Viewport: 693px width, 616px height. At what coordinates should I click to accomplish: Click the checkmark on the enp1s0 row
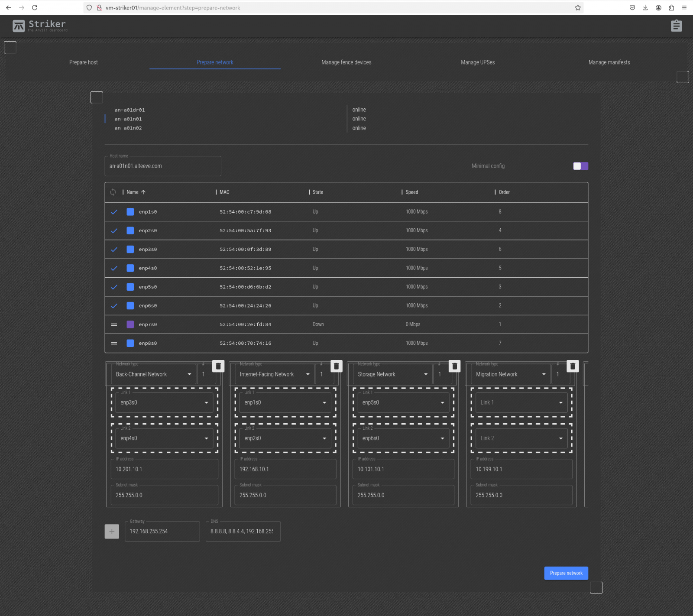(114, 212)
